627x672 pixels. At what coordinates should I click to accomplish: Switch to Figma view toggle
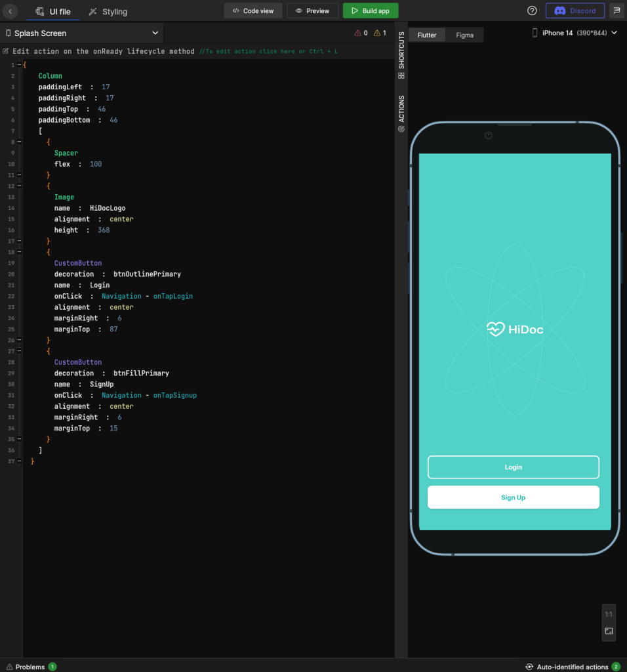tap(464, 35)
